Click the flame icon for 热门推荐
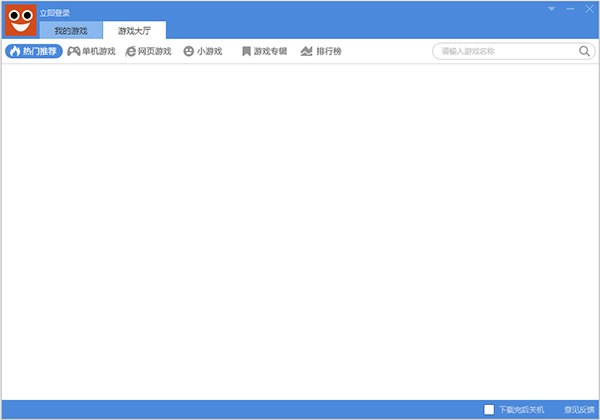This screenshot has height=420, width=600. click(15, 51)
